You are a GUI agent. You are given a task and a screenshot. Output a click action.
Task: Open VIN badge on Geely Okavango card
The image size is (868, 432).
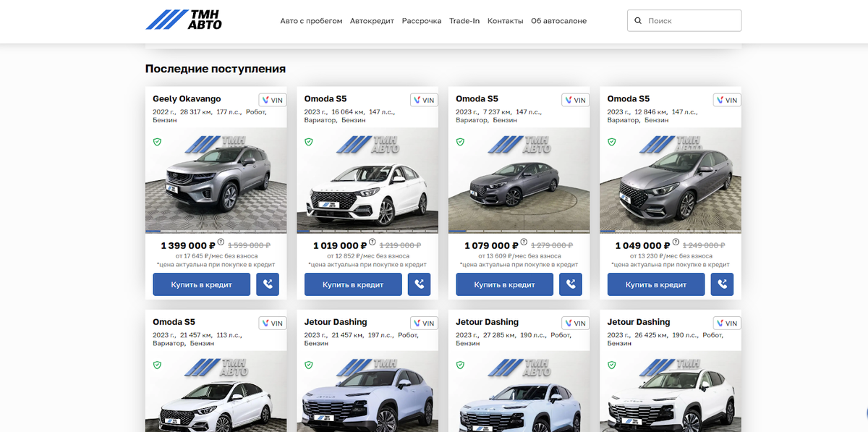(x=273, y=100)
